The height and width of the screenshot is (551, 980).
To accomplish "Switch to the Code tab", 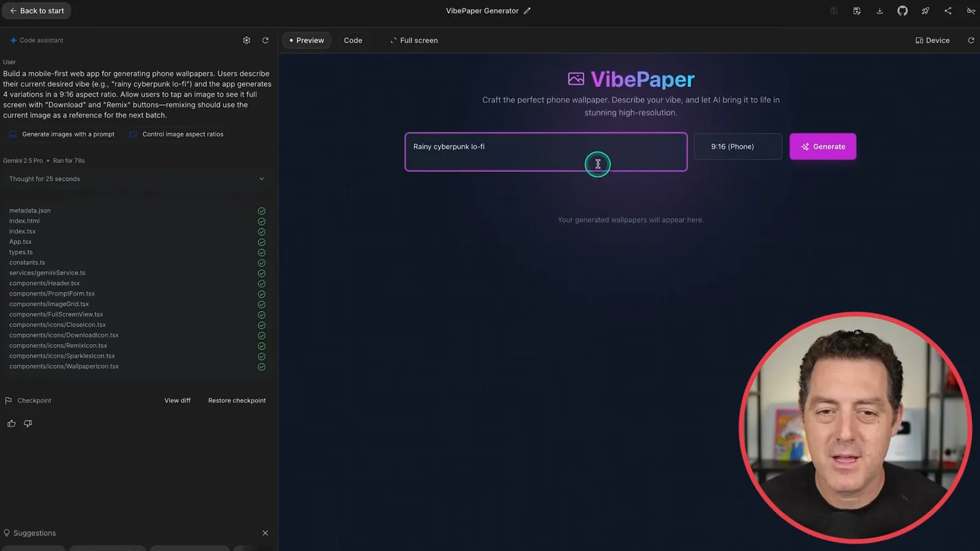I will pos(353,40).
